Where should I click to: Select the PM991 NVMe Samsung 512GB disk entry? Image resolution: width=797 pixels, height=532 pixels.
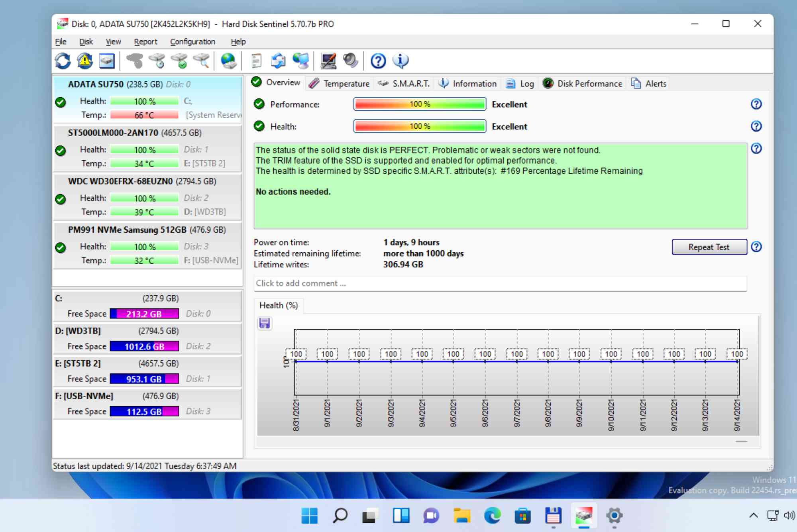click(x=147, y=245)
